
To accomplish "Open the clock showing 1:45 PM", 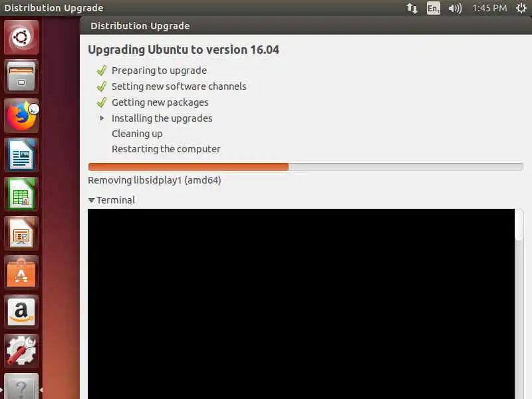I will 489,8.
